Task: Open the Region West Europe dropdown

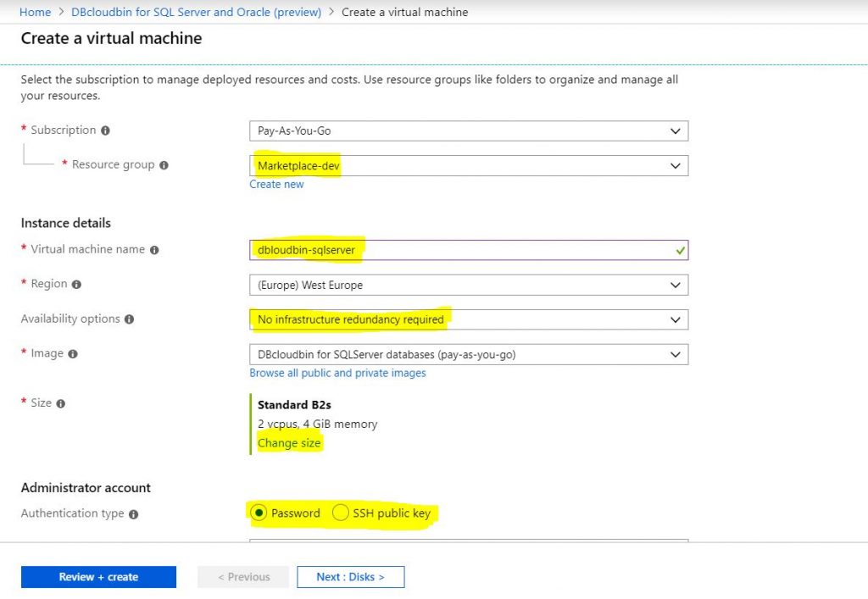Action: coord(469,285)
